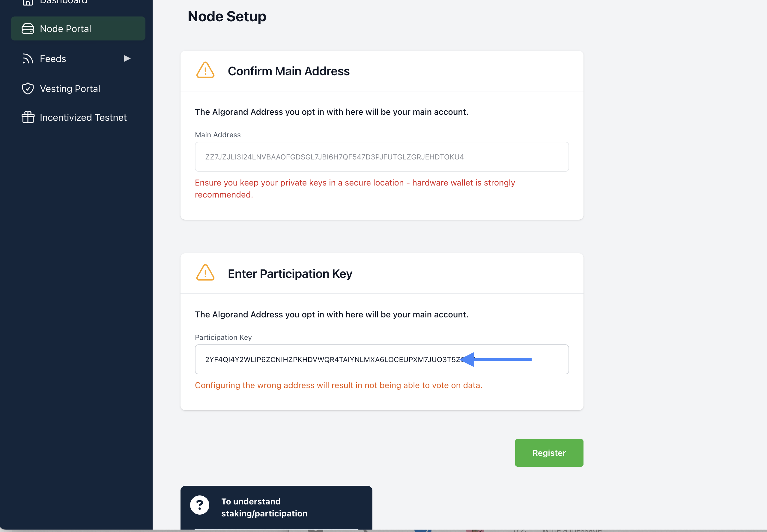767x532 pixels.
Task: Click the Node Portal server icon
Action: click(x=28, y=29)
